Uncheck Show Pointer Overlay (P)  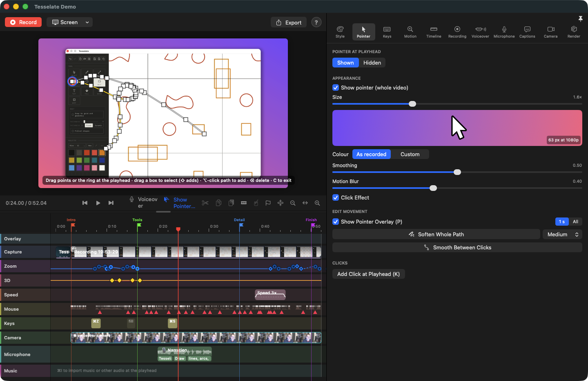(336, 222)
